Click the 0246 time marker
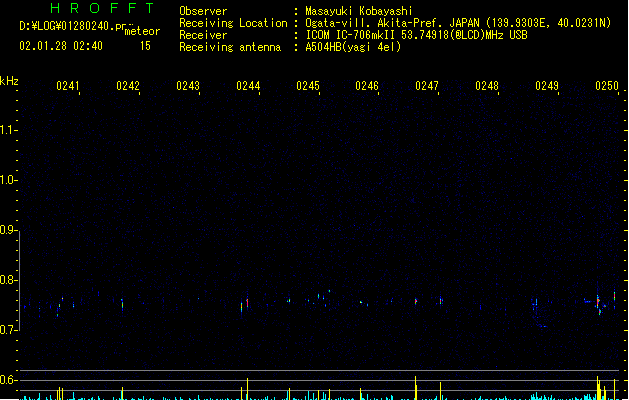Screen dimensions: 629x400 point(367,86)
